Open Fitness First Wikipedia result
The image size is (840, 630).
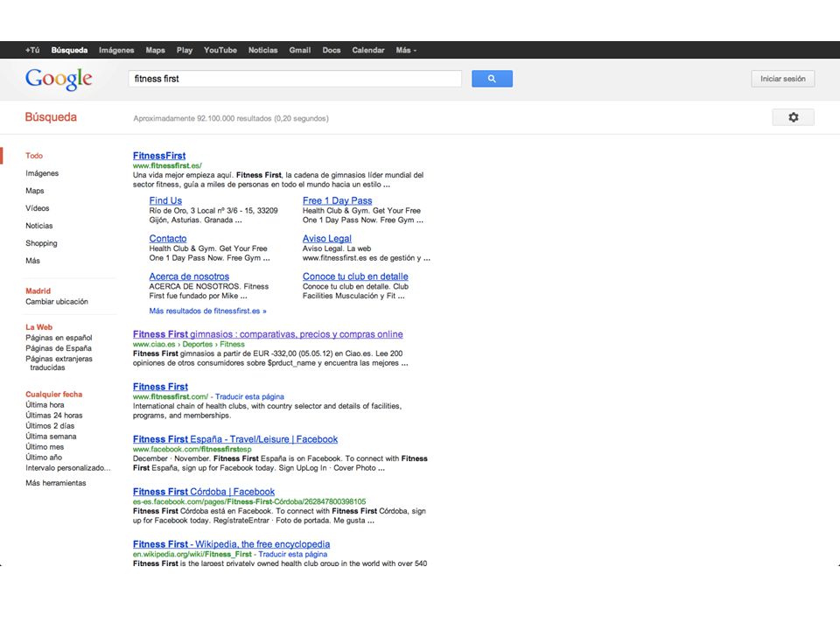[x=231, y=544]
